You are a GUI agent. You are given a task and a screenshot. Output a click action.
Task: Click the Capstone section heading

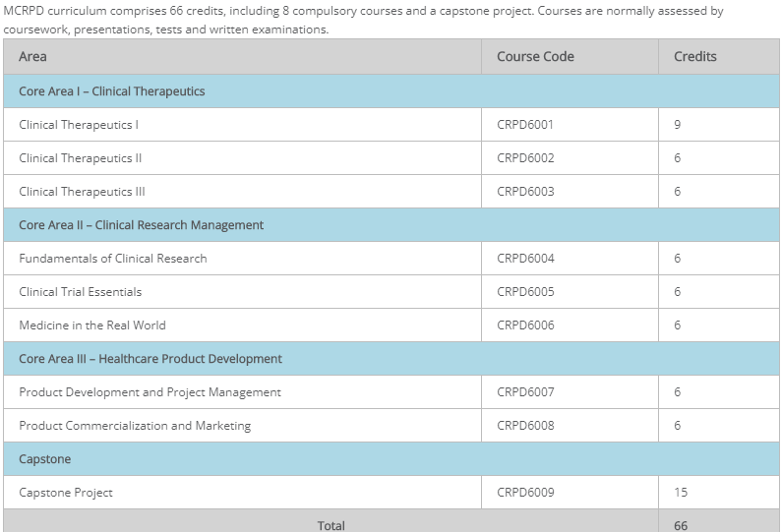(x=45, y=459)
